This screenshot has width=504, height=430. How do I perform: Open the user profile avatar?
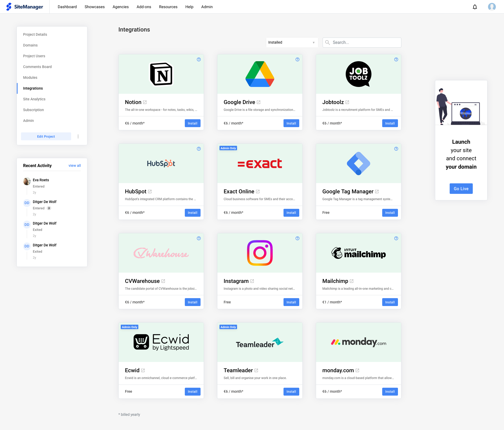point(492,7)
